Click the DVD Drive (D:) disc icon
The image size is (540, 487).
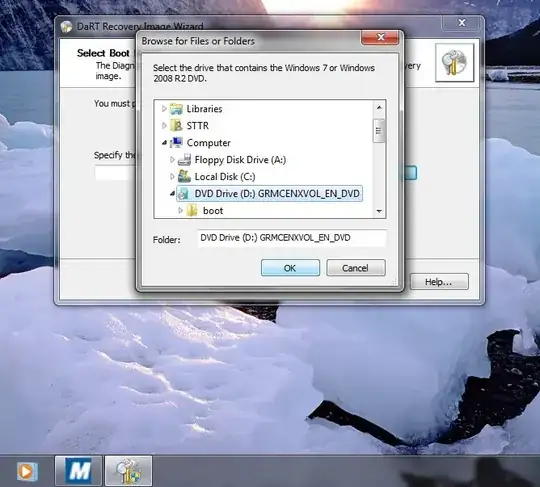pos(185,194)
